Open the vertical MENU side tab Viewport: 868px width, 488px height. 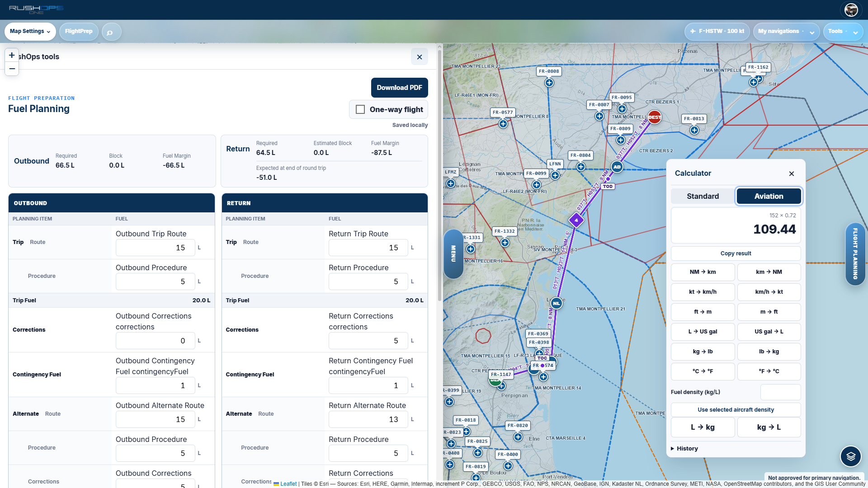453,253
